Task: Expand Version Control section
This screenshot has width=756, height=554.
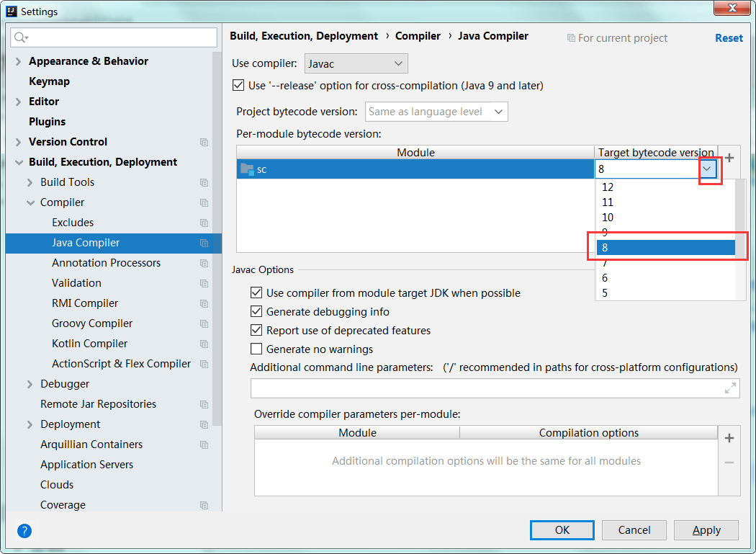Action: pos(18,143)
